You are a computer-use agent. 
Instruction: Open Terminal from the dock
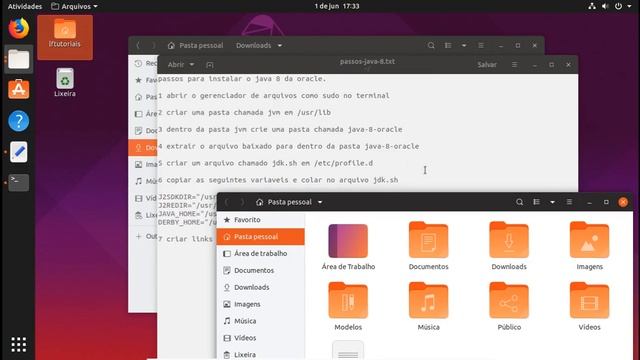click(x=19, y=182)
